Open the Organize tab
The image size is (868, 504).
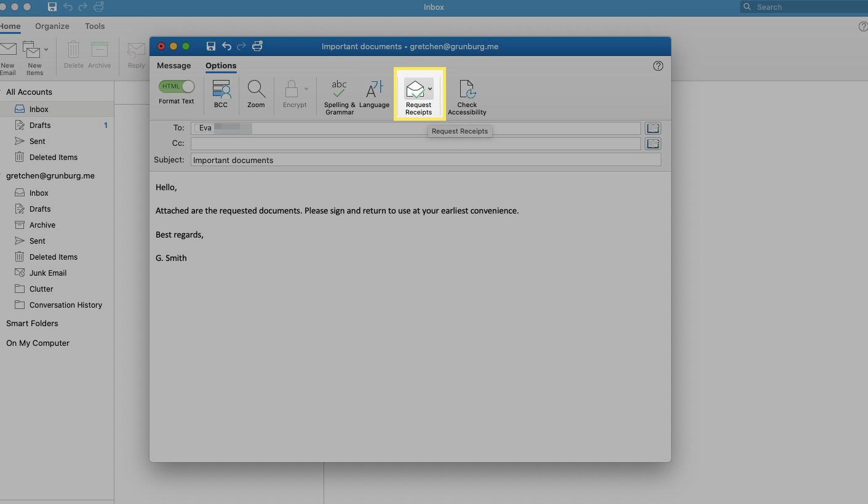pyautogui.click(x=52, y=26)
